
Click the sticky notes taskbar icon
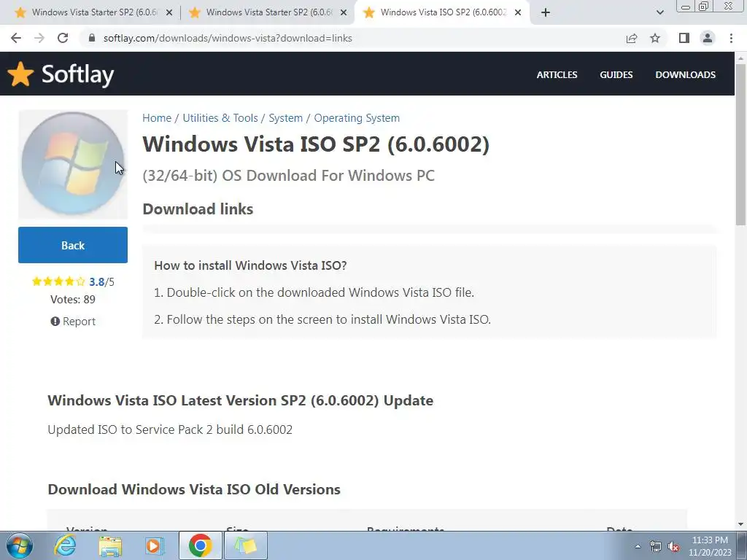pos(245,545)
